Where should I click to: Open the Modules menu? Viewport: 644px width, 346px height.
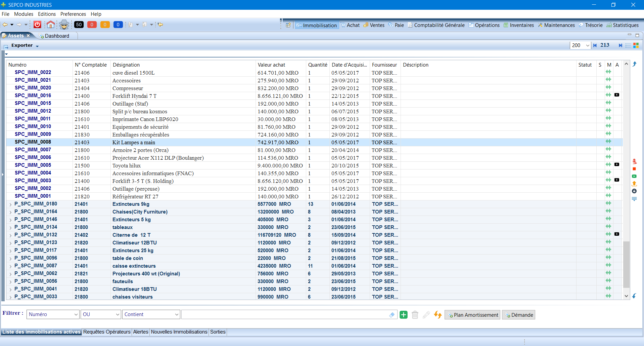tap(24, 14)
